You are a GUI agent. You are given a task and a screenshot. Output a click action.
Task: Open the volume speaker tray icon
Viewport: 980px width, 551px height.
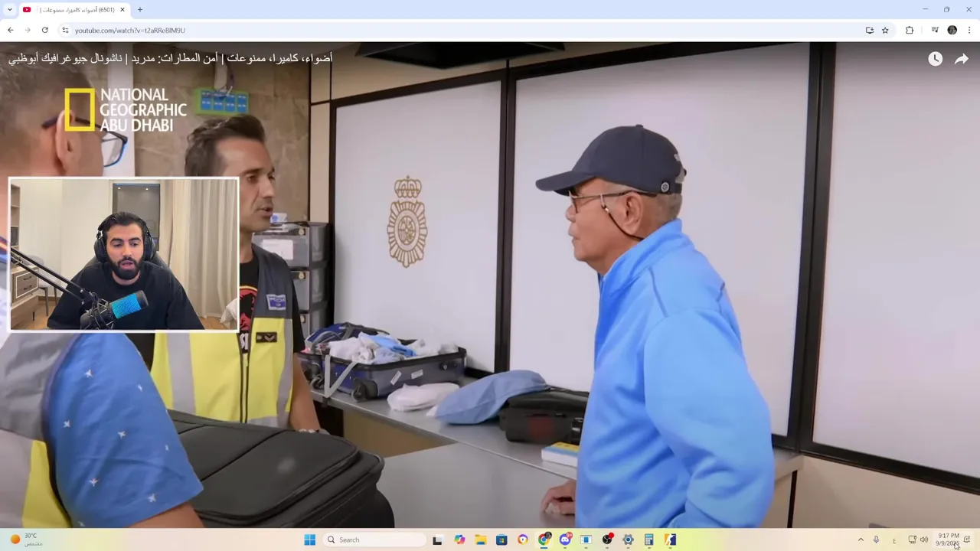pyautogui.click(x=924, y=540)
